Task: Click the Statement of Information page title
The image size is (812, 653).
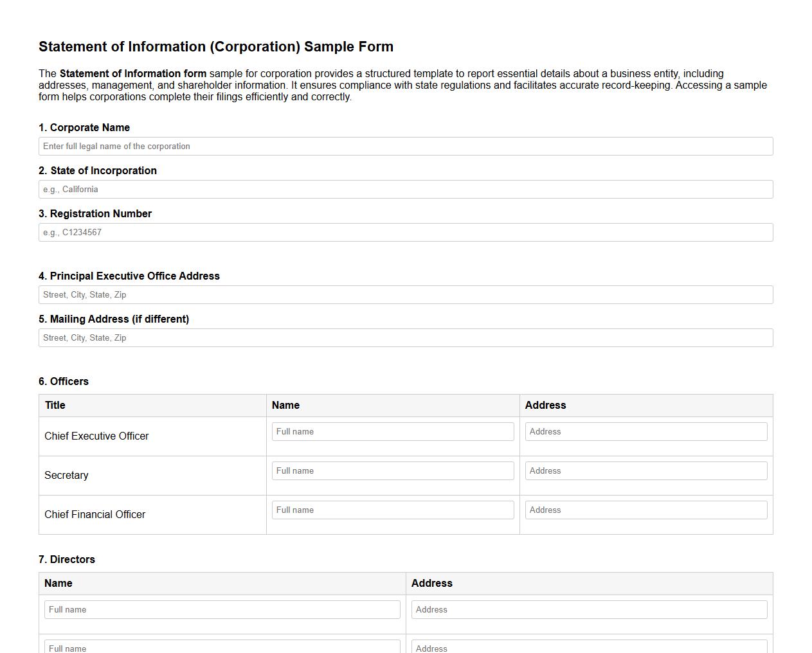Action: point(216,46)
